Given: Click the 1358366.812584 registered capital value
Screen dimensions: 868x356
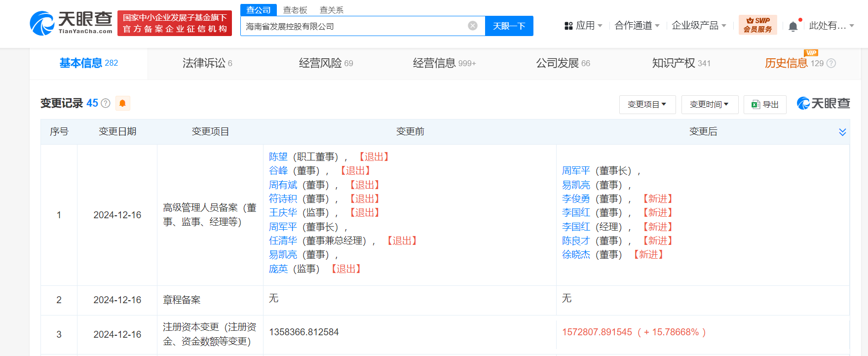Looking at the screenshot, I should (x=304, y=332).
